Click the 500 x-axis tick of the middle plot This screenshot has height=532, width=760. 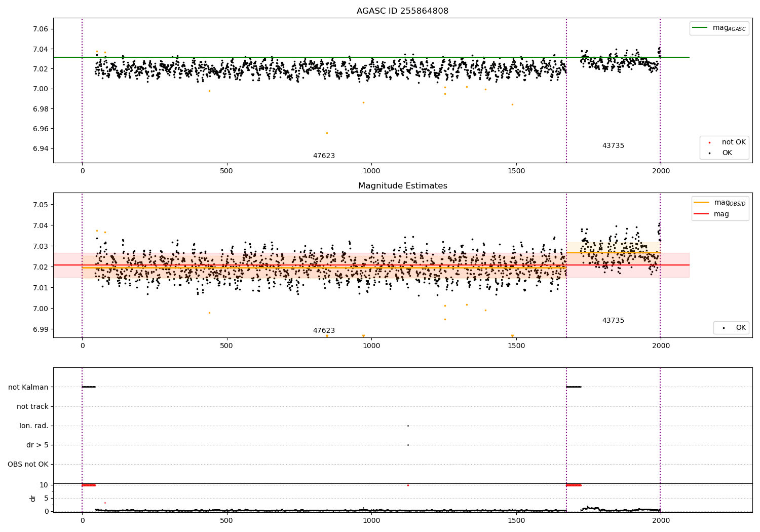(226, 346)
